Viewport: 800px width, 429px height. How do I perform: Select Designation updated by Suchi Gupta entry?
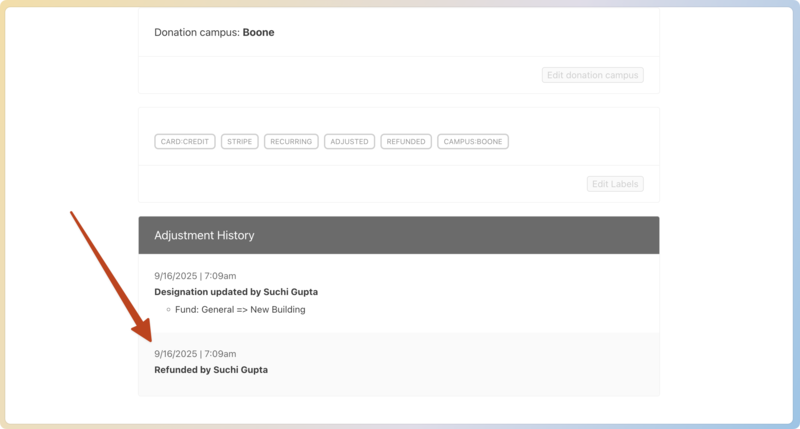point(235,292)
